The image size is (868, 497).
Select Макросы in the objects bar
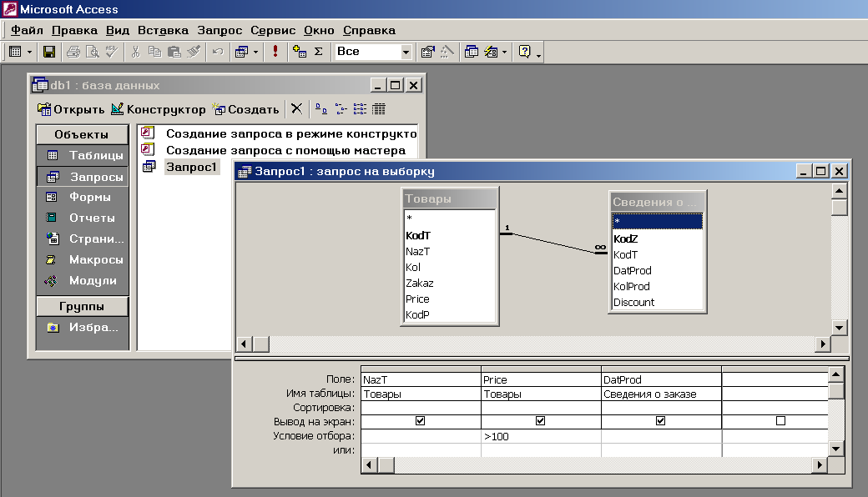pyautogui.click(x=83, y=259)
